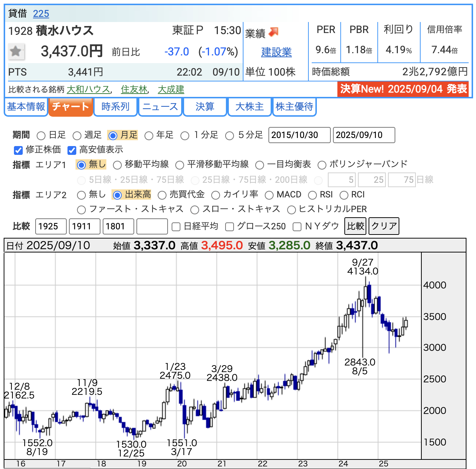Select エリア1 無し radio button

[81, 165]
